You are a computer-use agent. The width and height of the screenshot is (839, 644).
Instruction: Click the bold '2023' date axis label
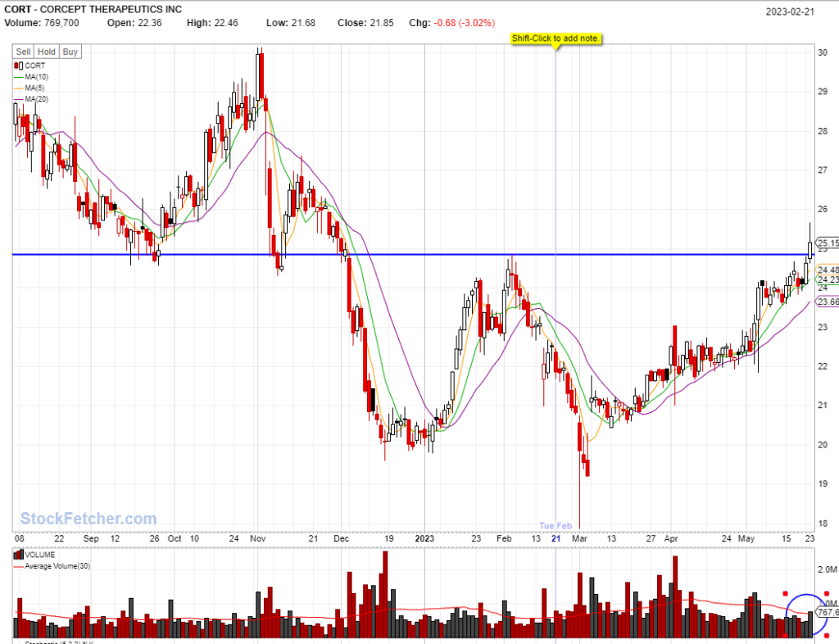click(x=425, y=538)
